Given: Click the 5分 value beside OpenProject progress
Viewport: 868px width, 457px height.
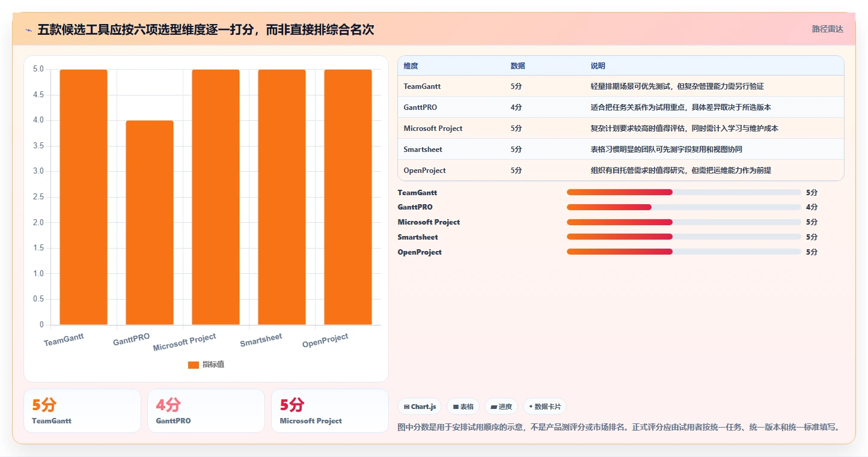Looking at the screenshot, I should 811,252.
